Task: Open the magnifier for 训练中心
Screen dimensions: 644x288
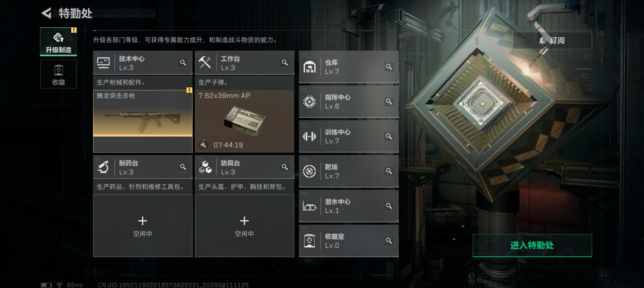Action: pyautogui.click(x=389, y=136)
